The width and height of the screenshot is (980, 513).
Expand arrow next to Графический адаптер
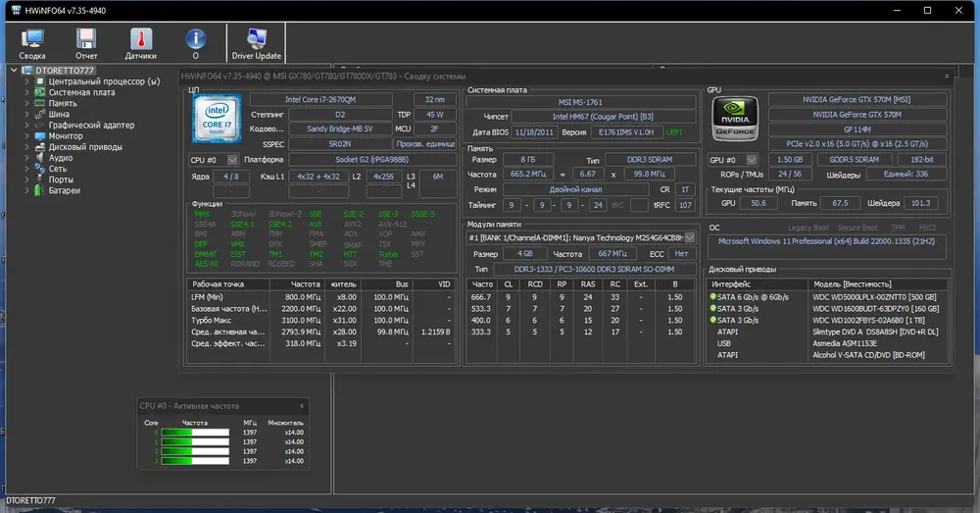(x=26, y=126)
